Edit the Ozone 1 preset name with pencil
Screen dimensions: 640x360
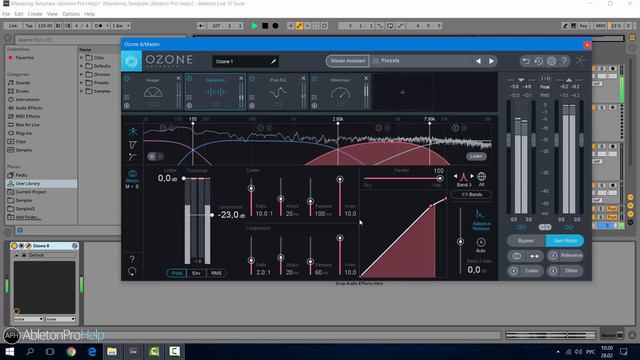point(273,62)
